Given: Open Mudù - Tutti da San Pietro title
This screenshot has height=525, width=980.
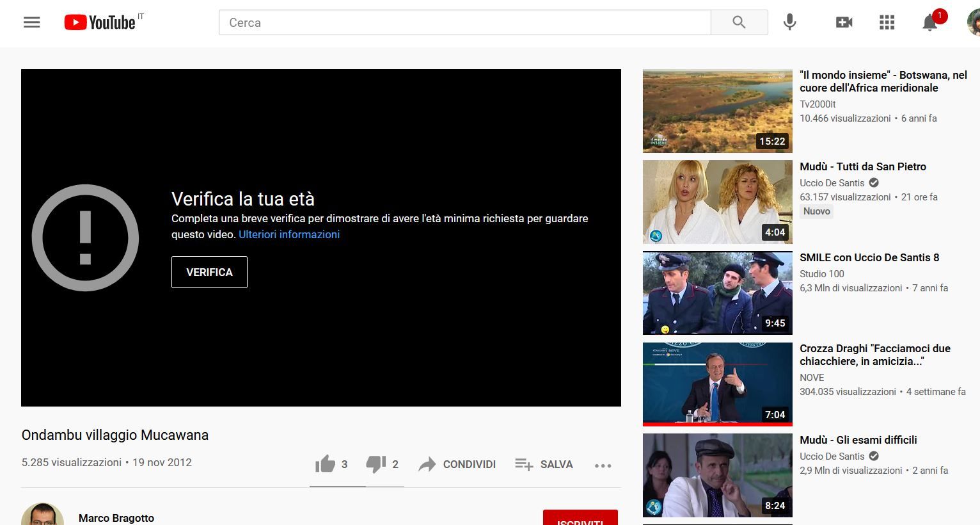Looking at the screenshot, I should click(x=863, y=166).
